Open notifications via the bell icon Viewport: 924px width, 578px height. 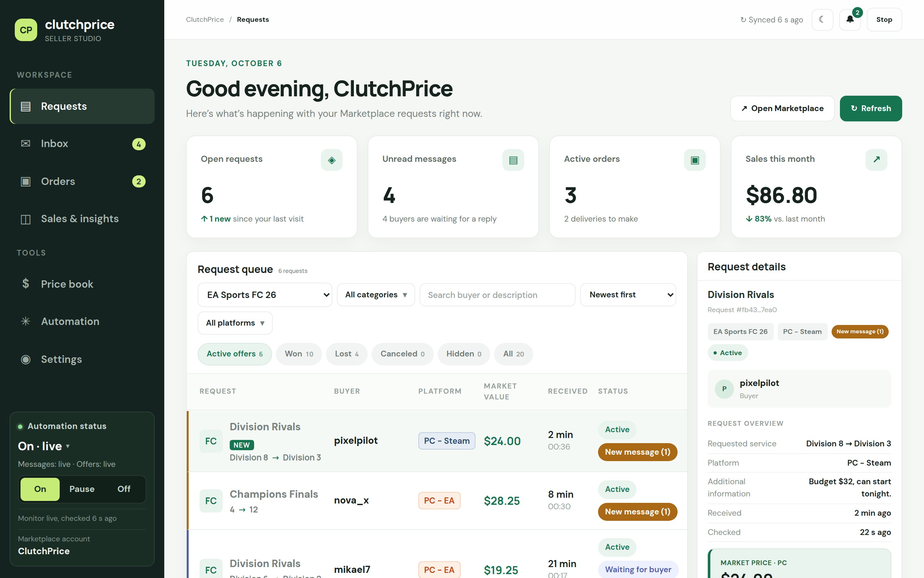click(850, 20)
